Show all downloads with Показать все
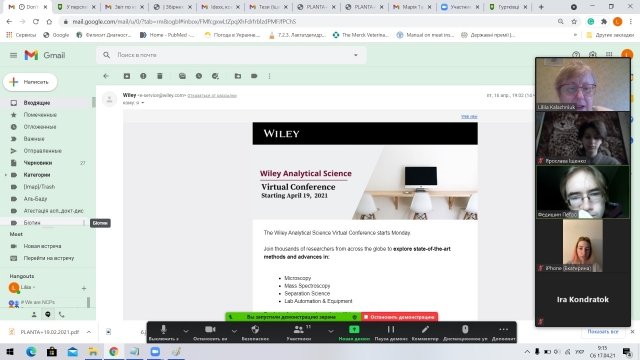Image resolution: width=640 pixels, height=360 pixels. [603, 331]
